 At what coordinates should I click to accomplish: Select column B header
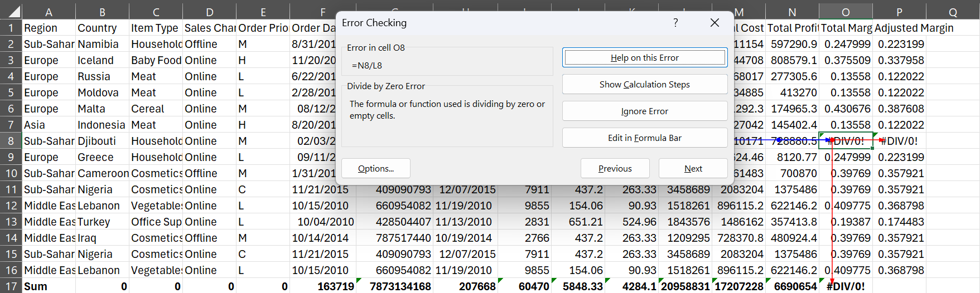(102, 12)
